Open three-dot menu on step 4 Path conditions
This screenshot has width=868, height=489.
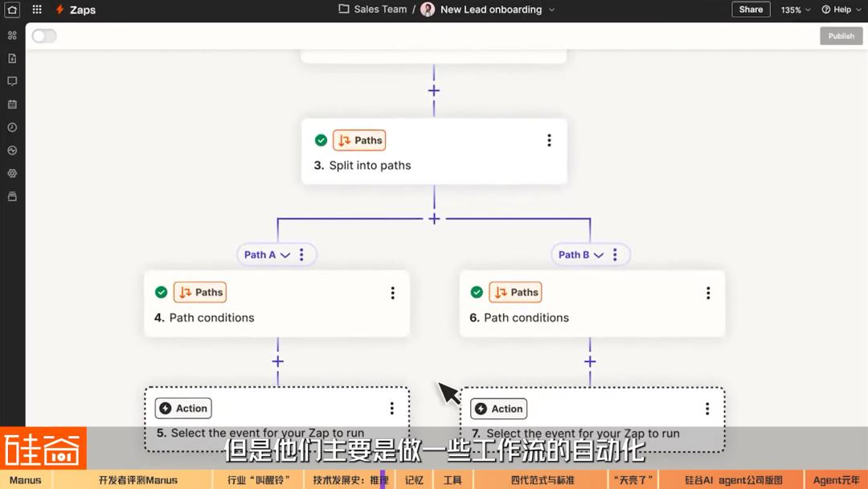[x=392, y=294]
